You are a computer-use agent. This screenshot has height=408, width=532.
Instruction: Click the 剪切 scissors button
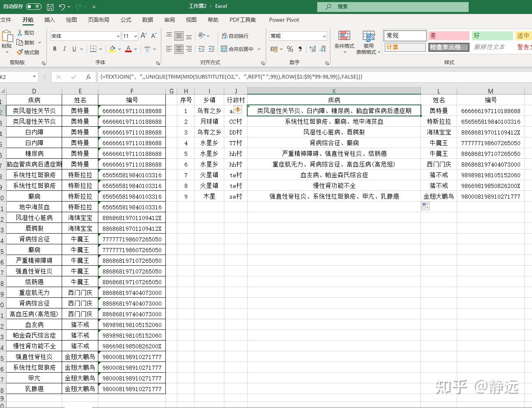click(26, 33)
